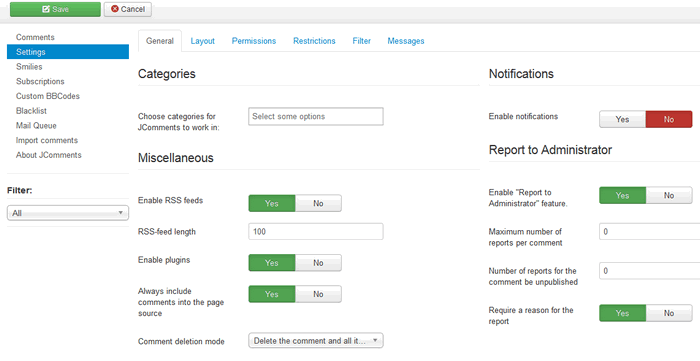Set Enable RSS feeds to No
700x361 pixels.
[x=318, y=203]
